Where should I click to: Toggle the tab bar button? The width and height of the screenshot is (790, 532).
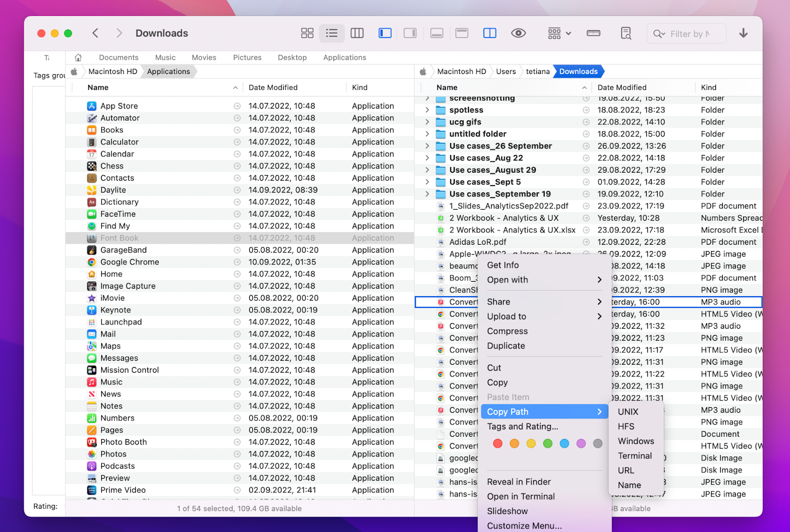(462, 33)
